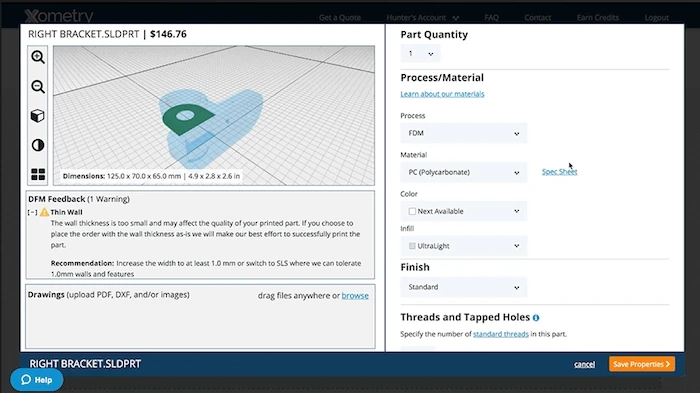This screenshot has width=700, height=393.
Task: Click the Thin Wall warning triangle icon
Action: (x=44, y=212)
